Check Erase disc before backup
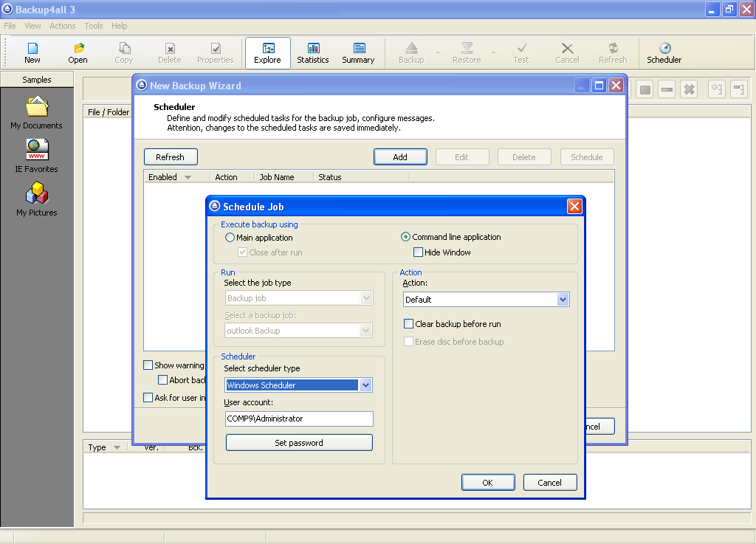This screenshot has width=756, height=544. pos(408,342)
